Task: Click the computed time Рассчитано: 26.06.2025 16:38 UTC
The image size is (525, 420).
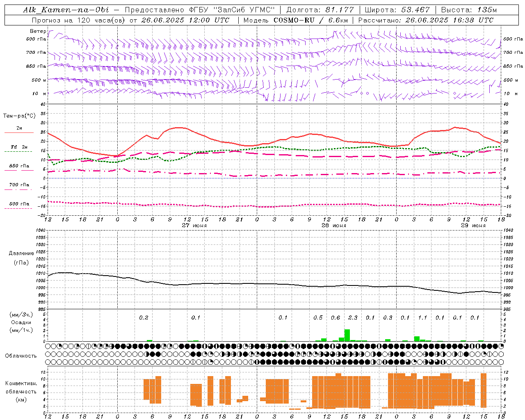Action: (x=426, y=20)
